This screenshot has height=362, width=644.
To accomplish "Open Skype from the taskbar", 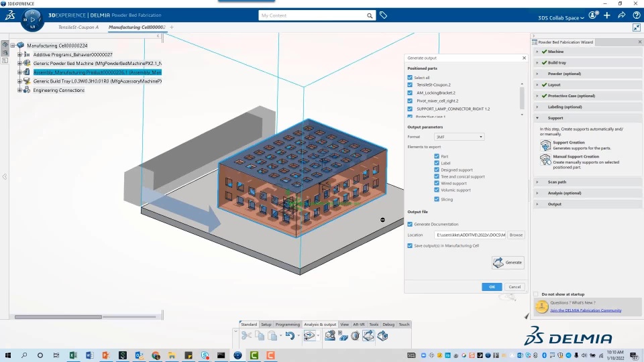I will pos(205,355).
